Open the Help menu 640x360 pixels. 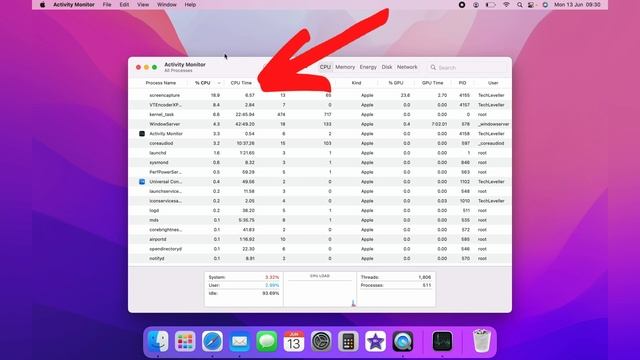190,5
